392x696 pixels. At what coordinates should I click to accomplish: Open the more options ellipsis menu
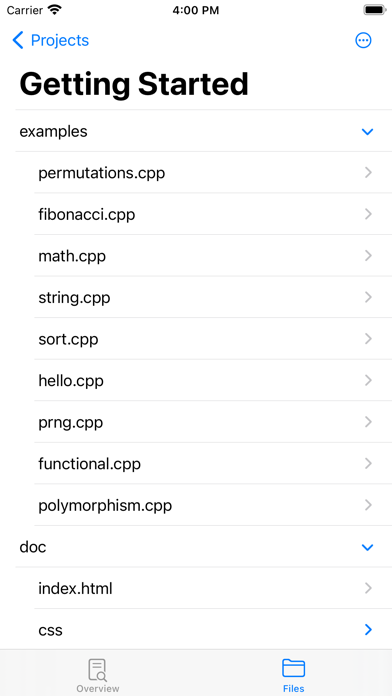[x=363, y=40]
